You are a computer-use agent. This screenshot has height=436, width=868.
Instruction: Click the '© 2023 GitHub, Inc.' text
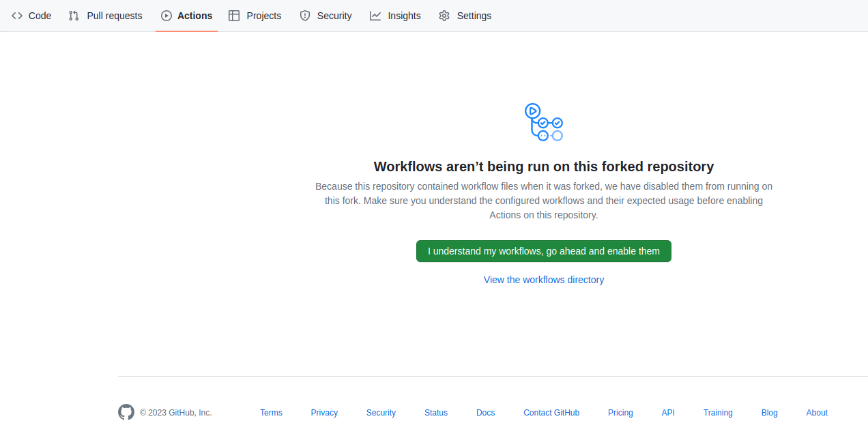point(176,413)
